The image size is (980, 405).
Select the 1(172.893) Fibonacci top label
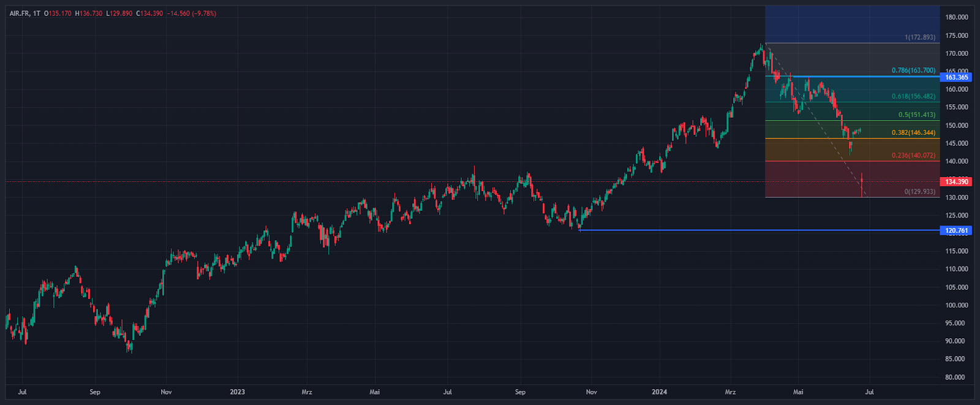click(919, 38)
